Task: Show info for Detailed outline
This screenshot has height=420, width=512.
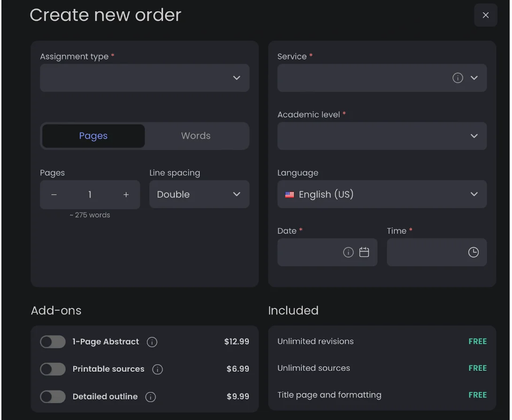Action: coord(150,397)
